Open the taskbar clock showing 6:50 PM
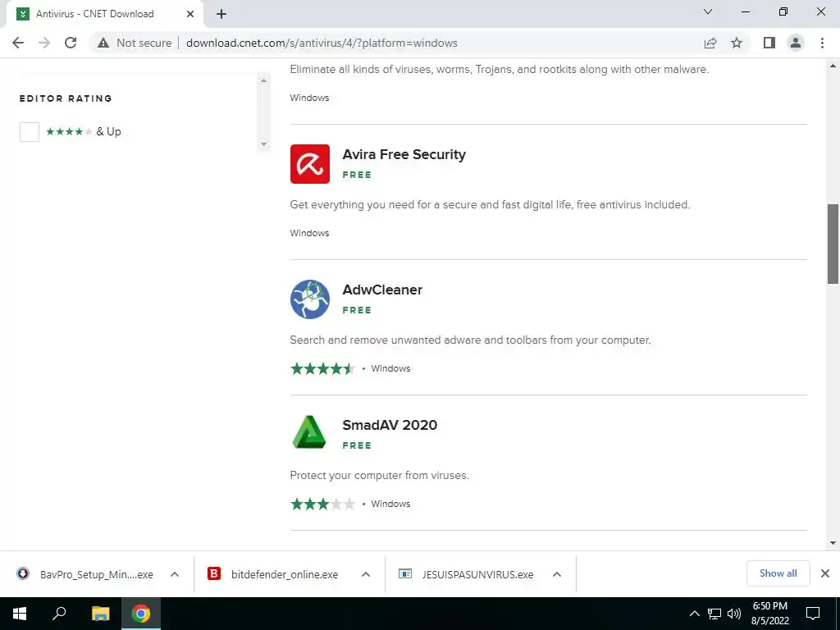840x630 pixels. (x=769, y=614)
